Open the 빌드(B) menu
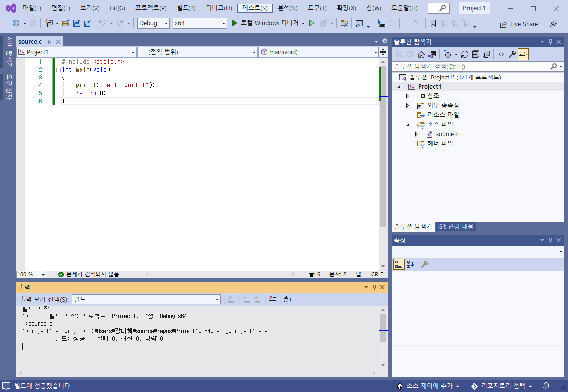This screenshot has height=392, width=568. pyautogui.click(x=186, y=8)
